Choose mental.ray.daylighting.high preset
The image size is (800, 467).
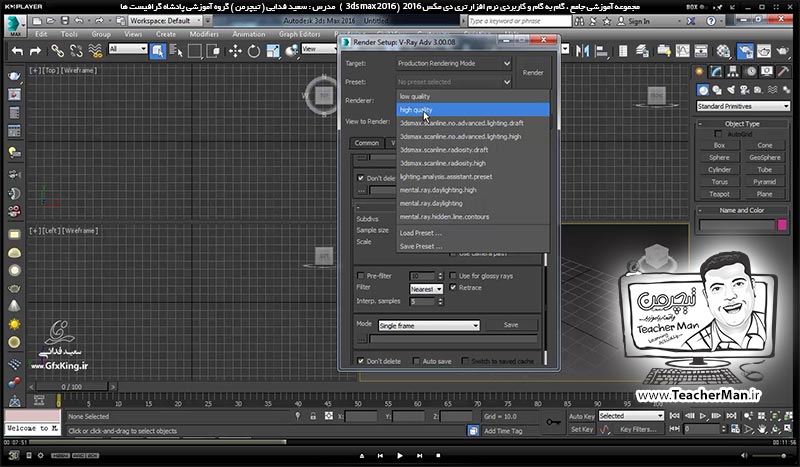[472, 190]
